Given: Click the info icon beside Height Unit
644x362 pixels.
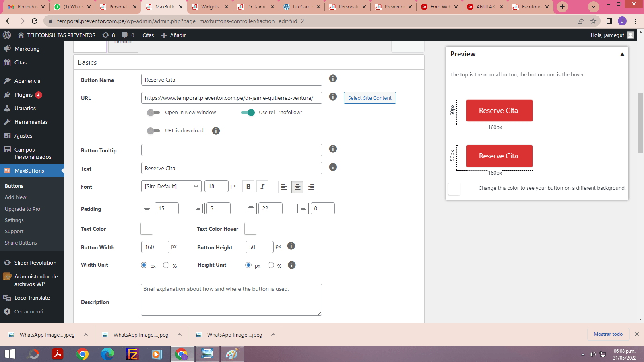Looking at the screenshot, I should click(x=292, y=265).
